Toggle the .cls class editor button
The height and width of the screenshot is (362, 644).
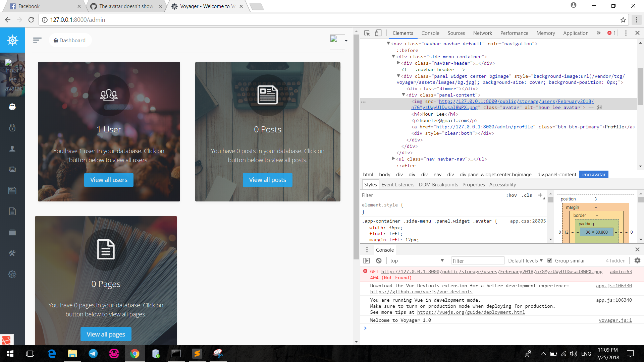tap(527, 195)
